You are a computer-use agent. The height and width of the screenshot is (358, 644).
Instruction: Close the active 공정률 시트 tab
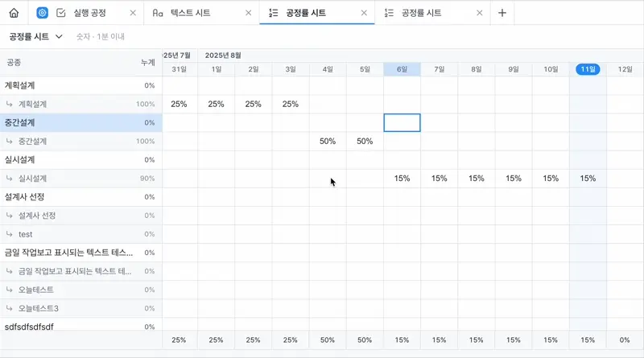[x=364, y=13]
